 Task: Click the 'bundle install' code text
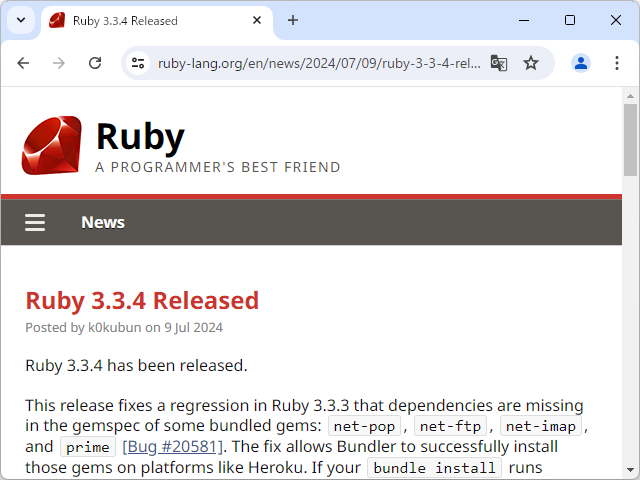(434, 468)
